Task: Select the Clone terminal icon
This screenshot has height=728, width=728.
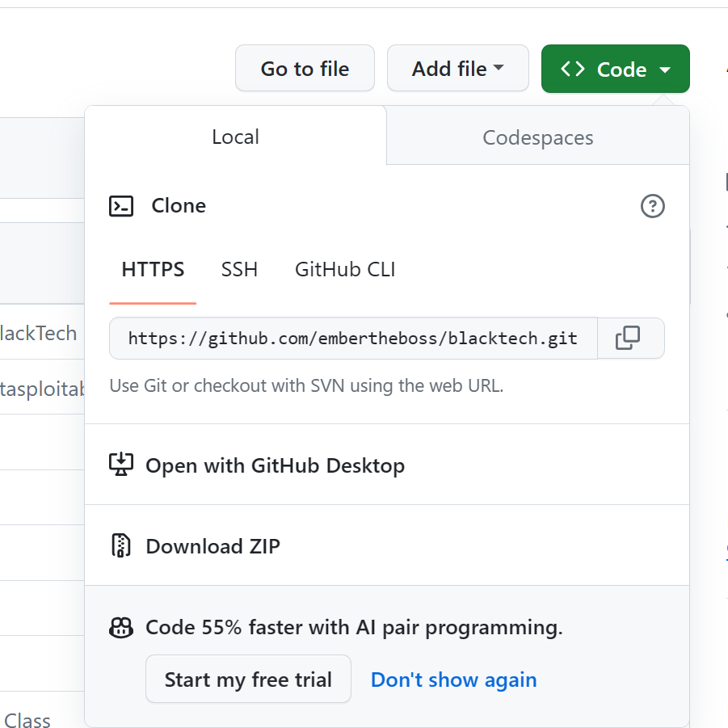Action: click(120, 206)
